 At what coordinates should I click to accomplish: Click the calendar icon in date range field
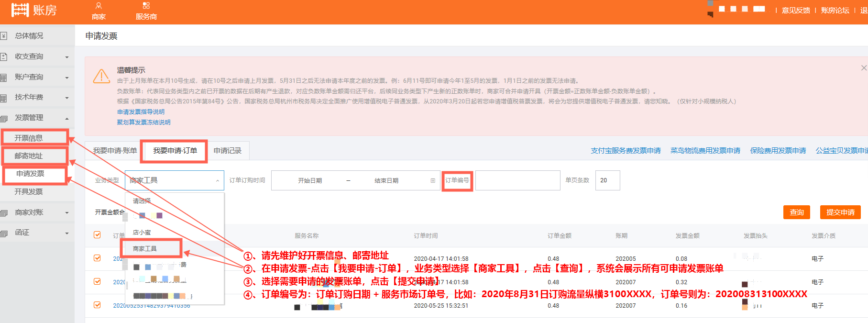433,181
